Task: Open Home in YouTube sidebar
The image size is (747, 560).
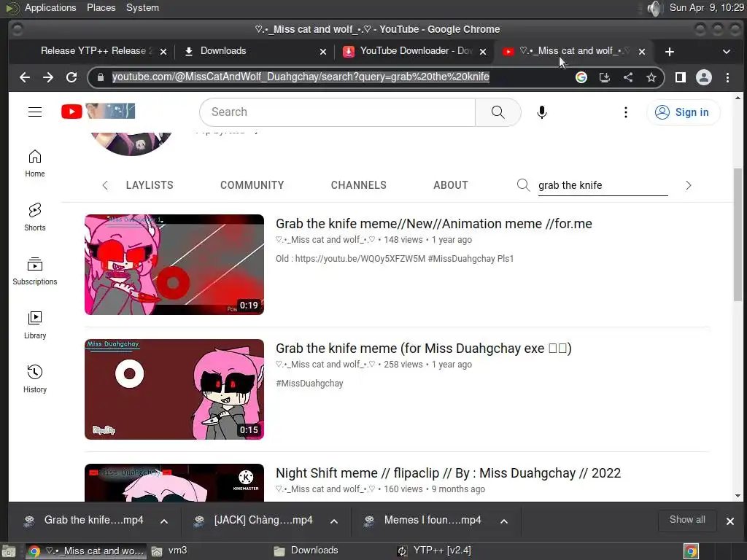Action: click(35, 163)
